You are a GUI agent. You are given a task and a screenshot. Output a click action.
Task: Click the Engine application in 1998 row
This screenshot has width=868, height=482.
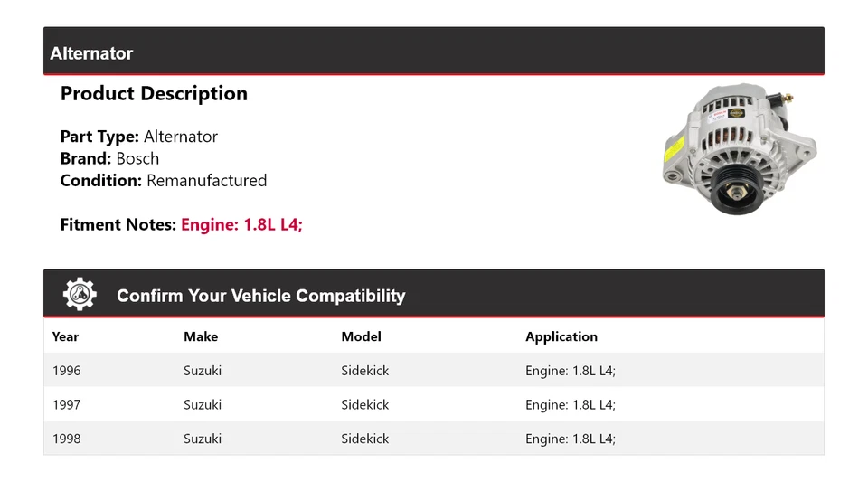tap(570, 439)
